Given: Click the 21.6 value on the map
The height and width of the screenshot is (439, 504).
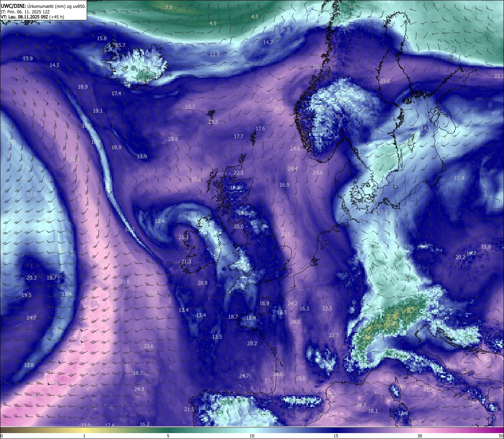Looking at the screenshot, I should pos(486,247).
